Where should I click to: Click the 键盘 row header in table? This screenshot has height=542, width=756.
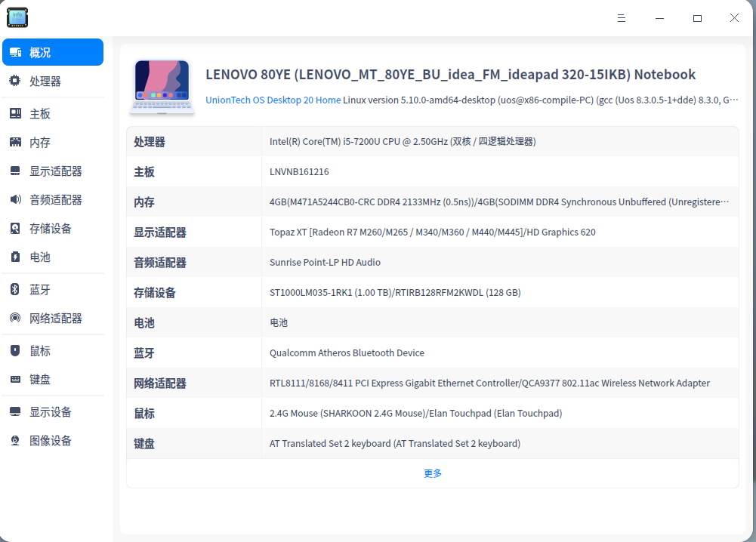coord(144,444)
